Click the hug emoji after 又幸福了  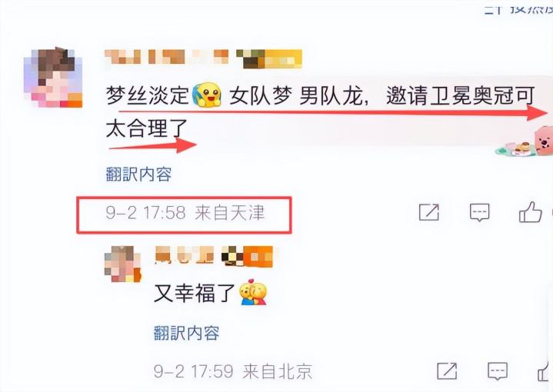point(253,292)
